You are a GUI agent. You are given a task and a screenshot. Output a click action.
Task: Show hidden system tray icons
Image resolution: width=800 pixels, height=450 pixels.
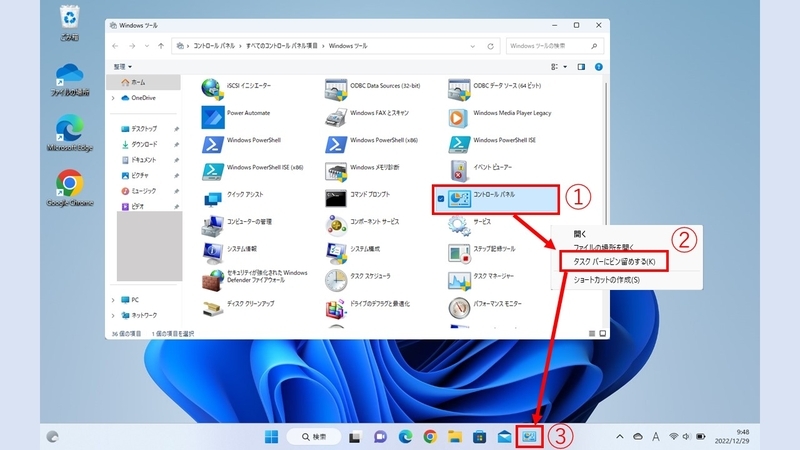(x=619, y=437)
